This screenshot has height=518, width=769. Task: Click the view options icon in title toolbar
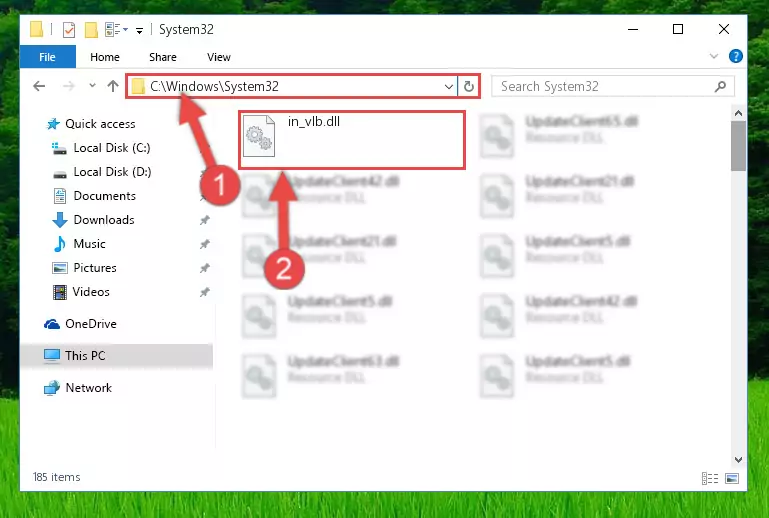coord(116,30)
